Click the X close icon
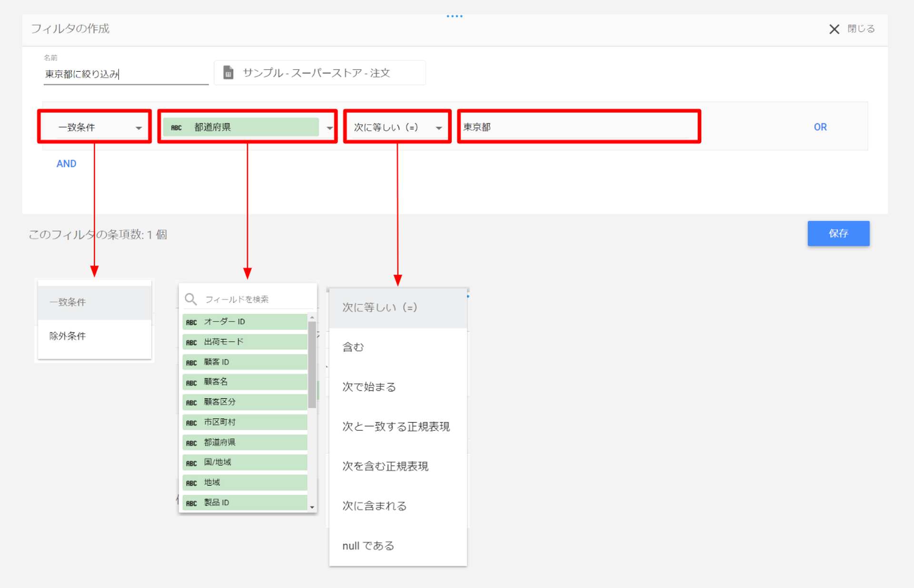Screen dimensions: 914x588 click(834, 29)
